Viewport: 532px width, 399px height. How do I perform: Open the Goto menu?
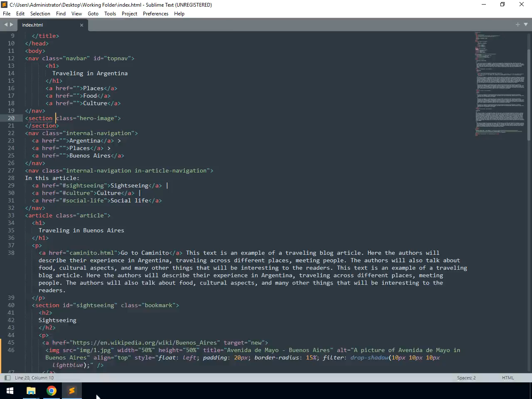93,13
